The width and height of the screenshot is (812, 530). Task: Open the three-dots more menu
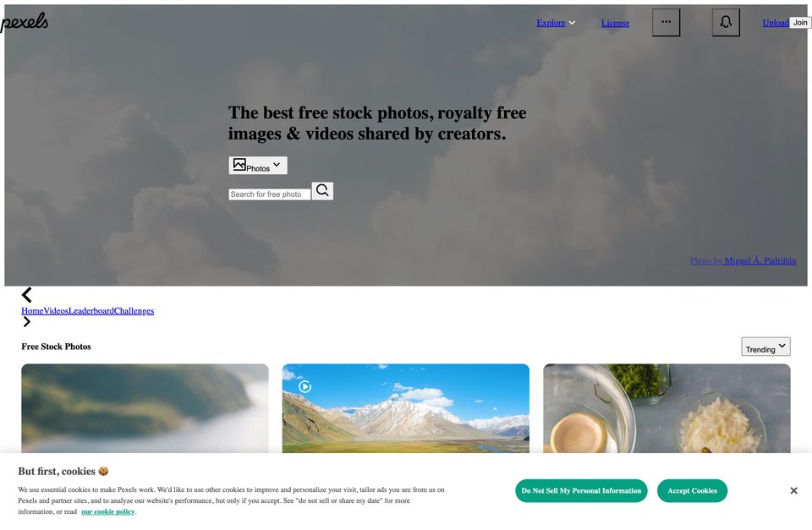click(666, 22)
